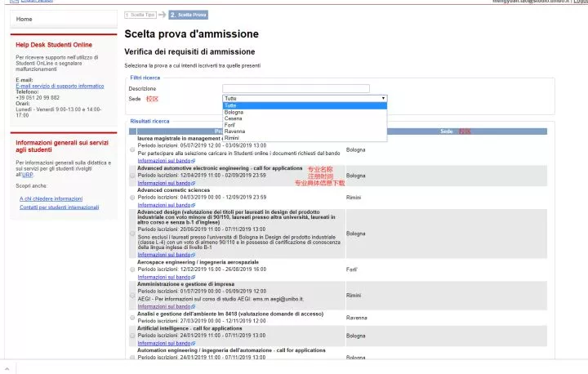588x374 pixels.
Task: Open the Sede dropdown showing Tutte
Action: click(305, 98)
